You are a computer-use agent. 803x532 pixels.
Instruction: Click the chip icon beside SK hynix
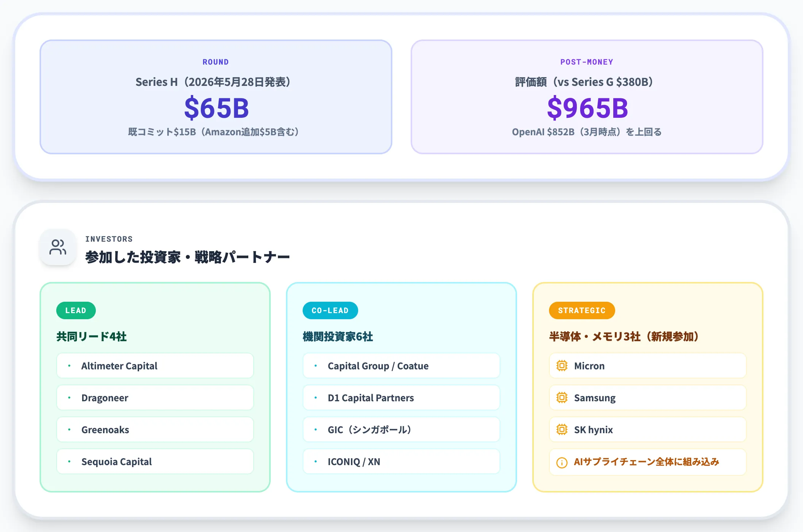[x=562, y=429]
